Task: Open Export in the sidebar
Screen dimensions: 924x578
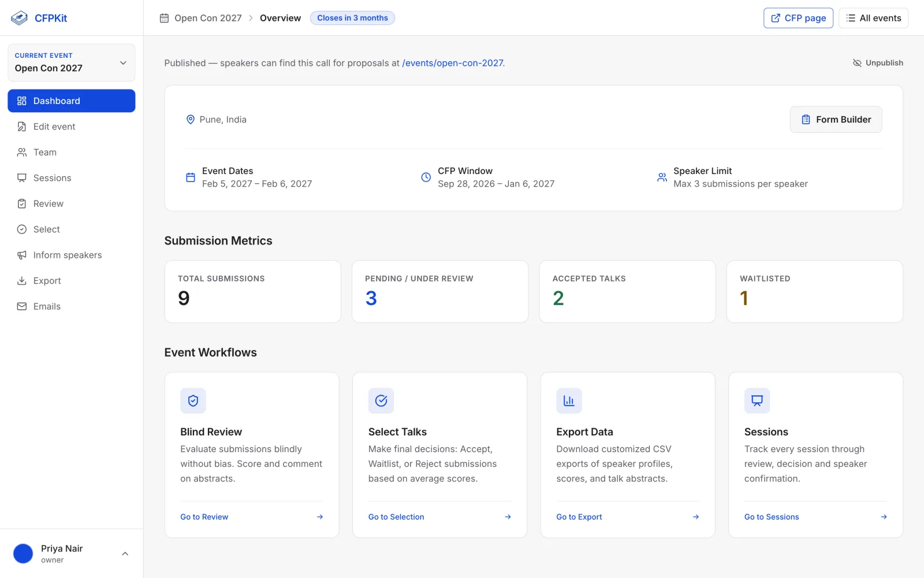Action: (x=72, y=281)
